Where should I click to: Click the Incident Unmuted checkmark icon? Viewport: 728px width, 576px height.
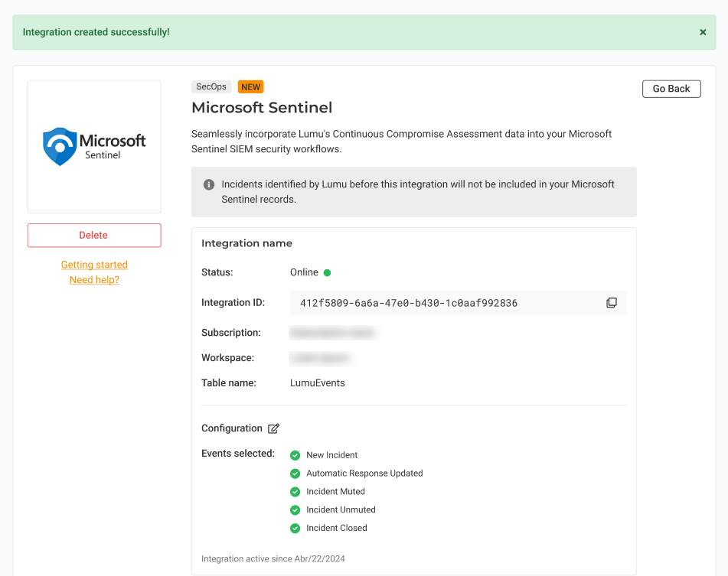click(x=295, y=510)
